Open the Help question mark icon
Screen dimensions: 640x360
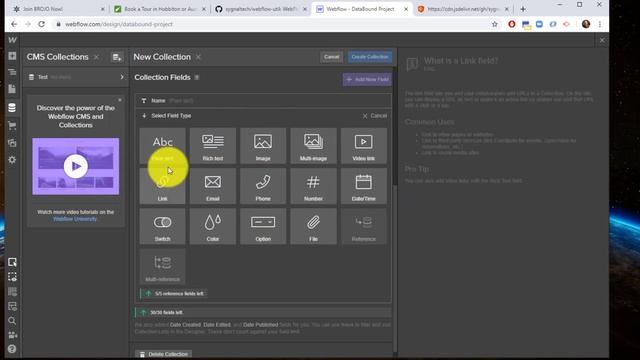(x=12, y=349)
